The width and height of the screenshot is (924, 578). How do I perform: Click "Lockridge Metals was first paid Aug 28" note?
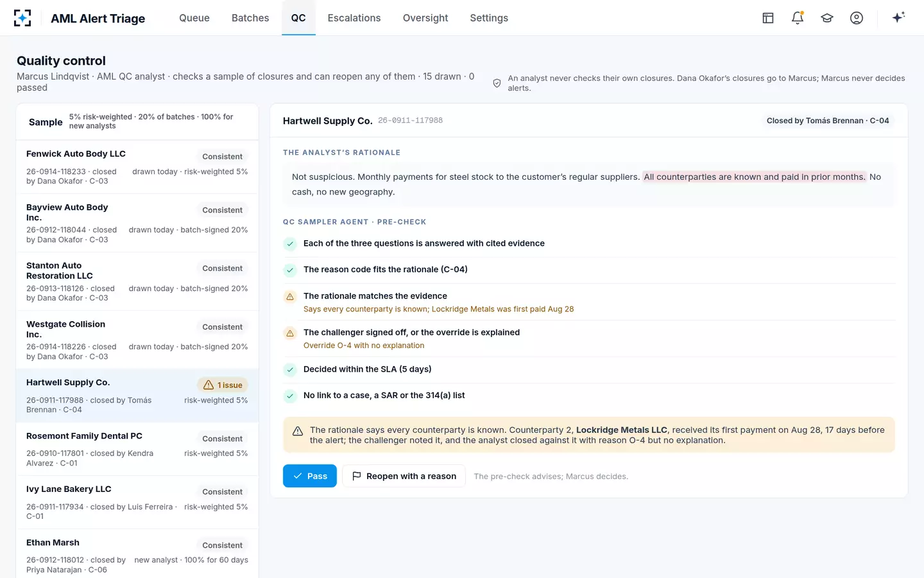(503, 309)
